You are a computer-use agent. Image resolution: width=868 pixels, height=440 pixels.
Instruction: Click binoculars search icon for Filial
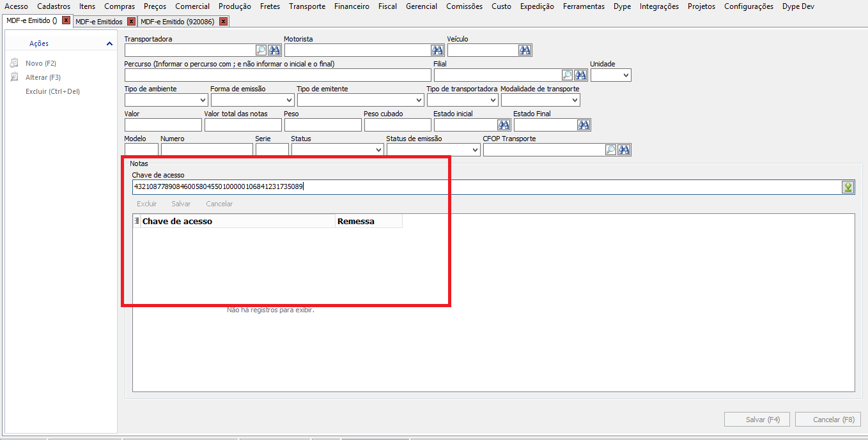[x=580, y=75]
